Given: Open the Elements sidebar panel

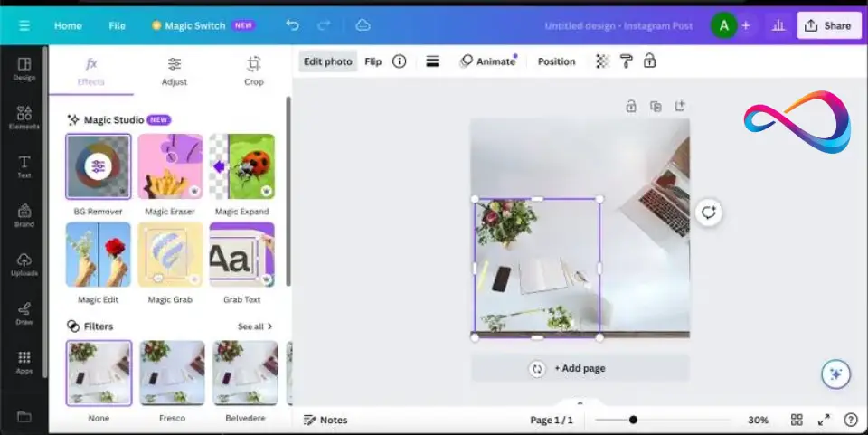Looking at the screenshot, I should [x=24, y=118].
